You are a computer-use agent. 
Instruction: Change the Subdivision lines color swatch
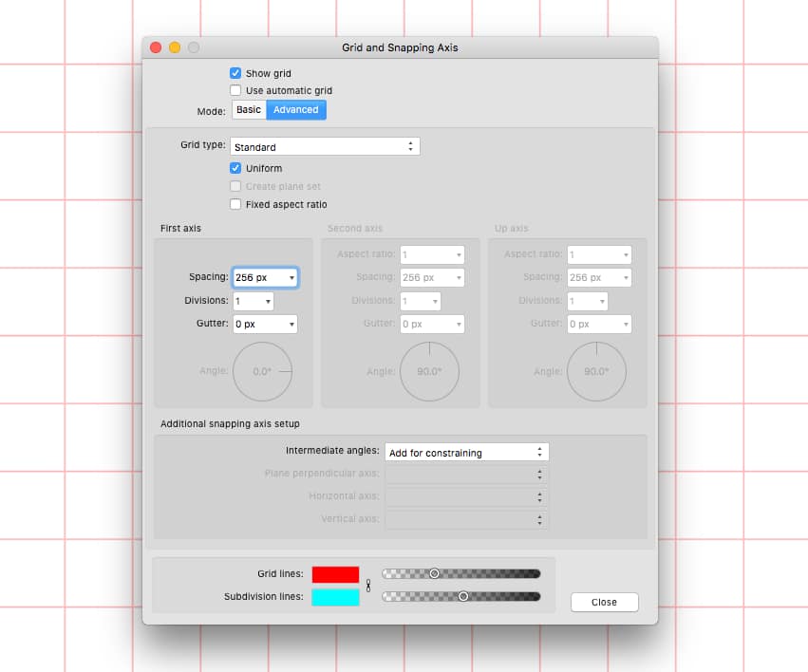pos(333,597)
